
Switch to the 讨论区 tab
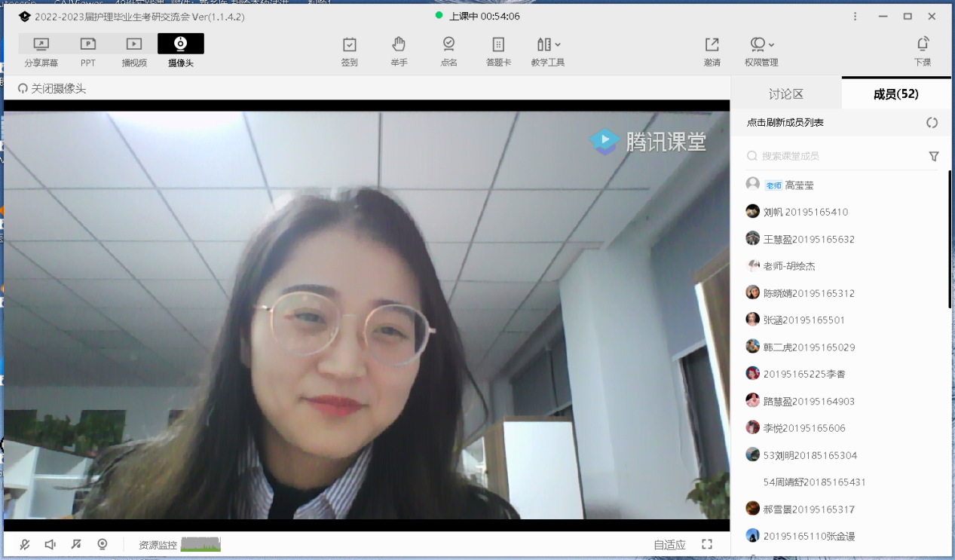[x=786, y=94]
